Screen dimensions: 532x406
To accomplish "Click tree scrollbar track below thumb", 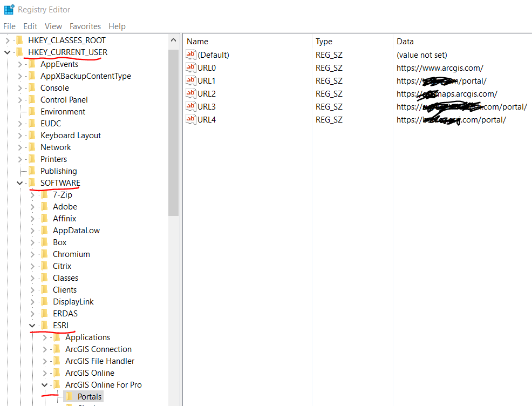I will (173, 310).
